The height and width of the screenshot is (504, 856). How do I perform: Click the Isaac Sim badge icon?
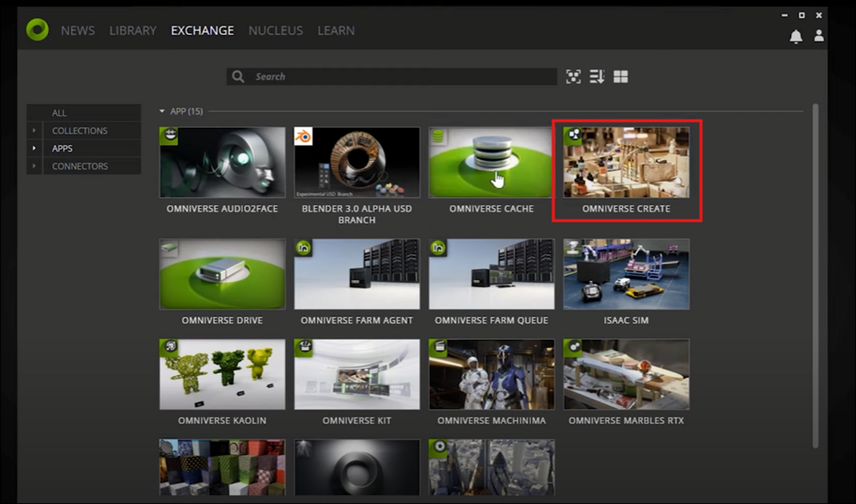[573, 248]
